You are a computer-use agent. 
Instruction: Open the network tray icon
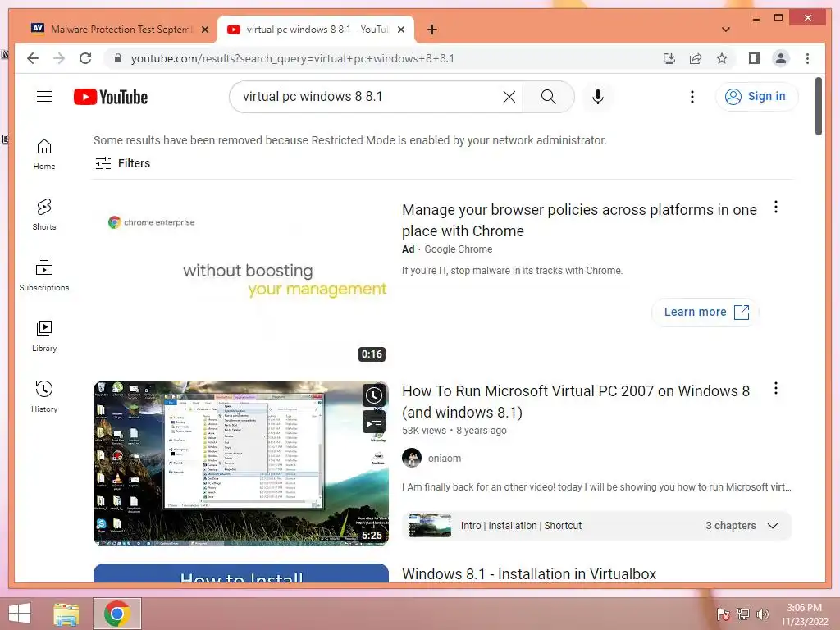coord(743,614)
